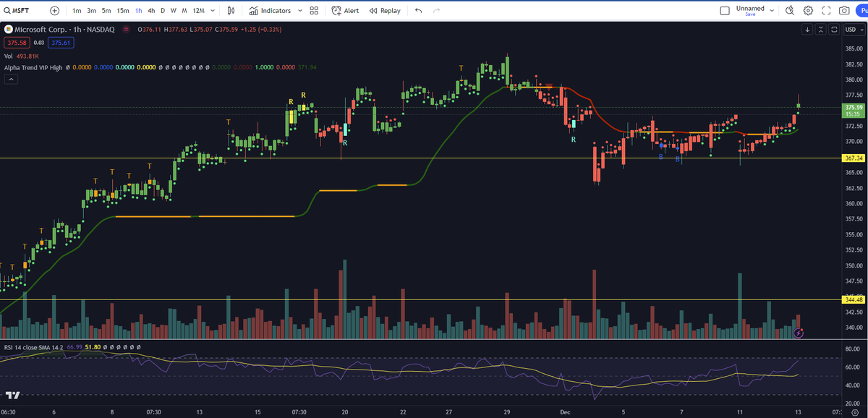868x418 pixels.
Task: Undo the last chart action
Action: coord(419,11)
